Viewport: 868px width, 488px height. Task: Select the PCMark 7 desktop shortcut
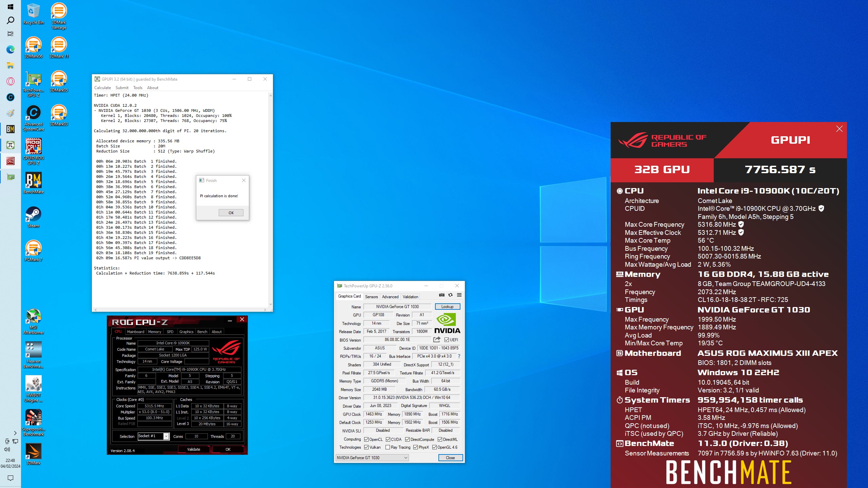[34, 251]
